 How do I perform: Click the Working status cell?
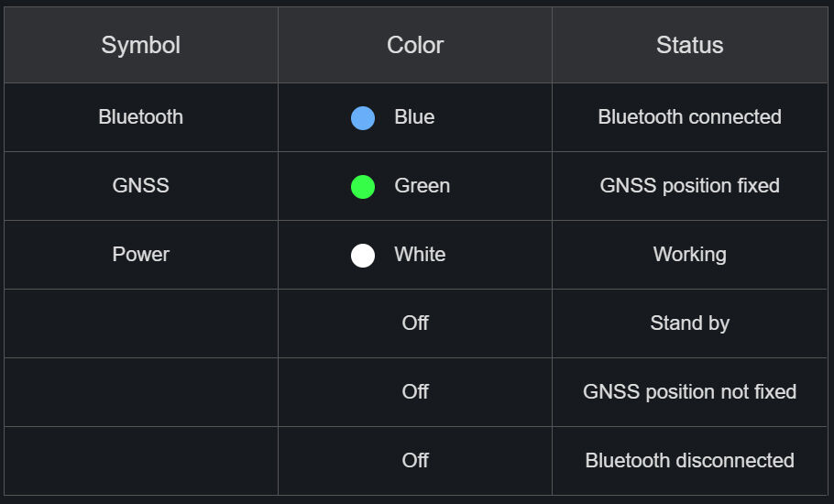[689, 255]
